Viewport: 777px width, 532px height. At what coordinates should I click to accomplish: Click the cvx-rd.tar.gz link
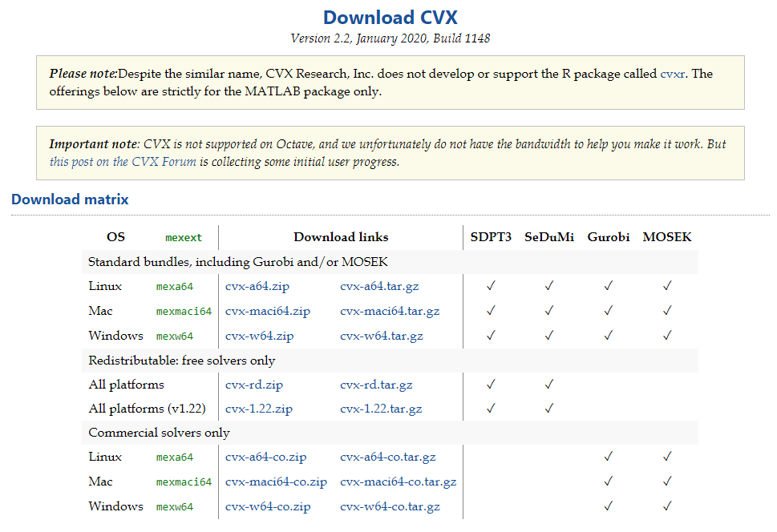pos(376,385)
